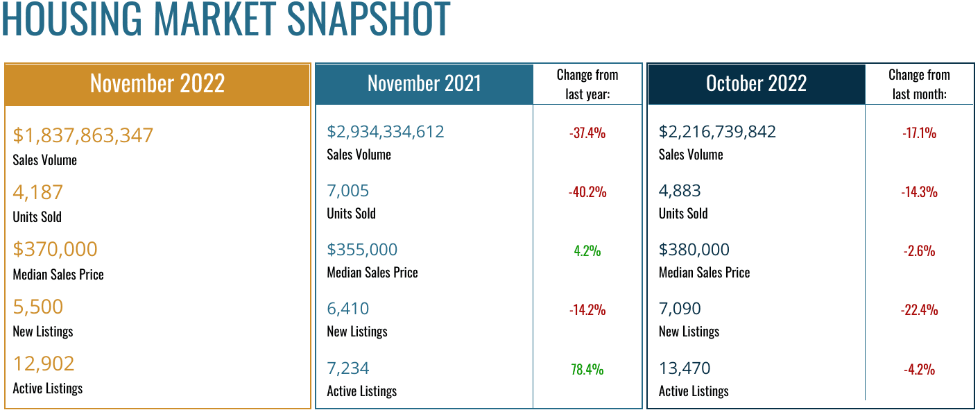This screenshot has height=410, width=980.
Task: Click November 2022 active listings 12,902
Action: tap(44, 364)
